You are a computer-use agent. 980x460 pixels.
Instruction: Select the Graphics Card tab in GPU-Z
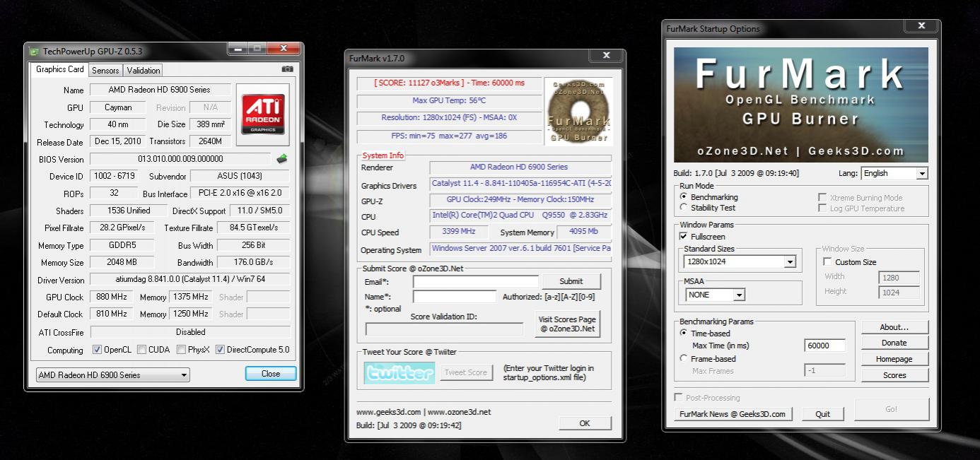[60, 69]
